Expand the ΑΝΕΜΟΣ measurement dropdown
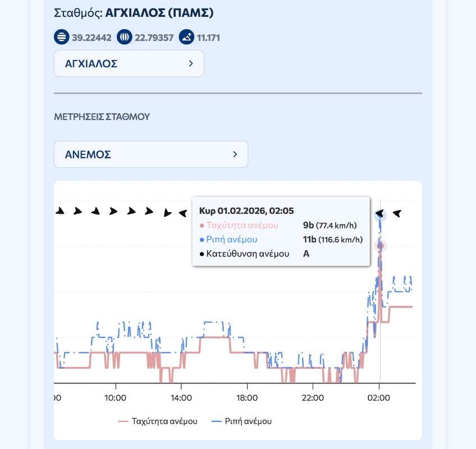Screen dimensions: 476x449 pyautogui.click(x=150, y=154)
